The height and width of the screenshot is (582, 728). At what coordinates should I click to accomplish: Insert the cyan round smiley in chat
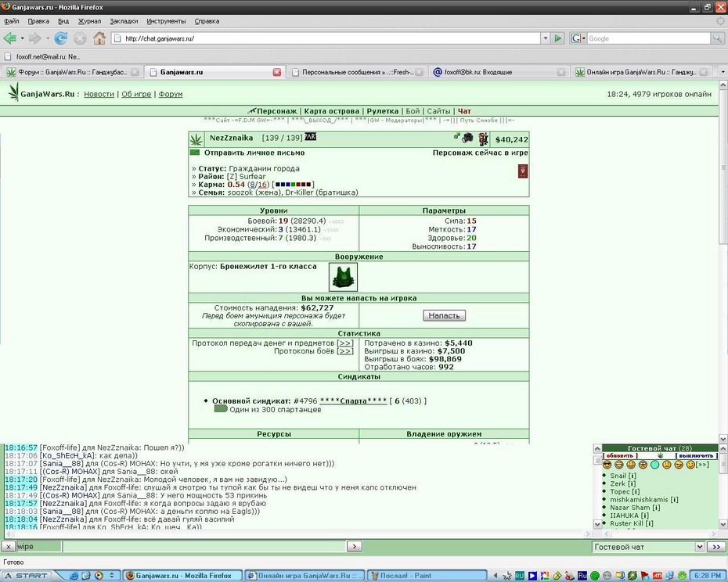[x=654, y=465]
